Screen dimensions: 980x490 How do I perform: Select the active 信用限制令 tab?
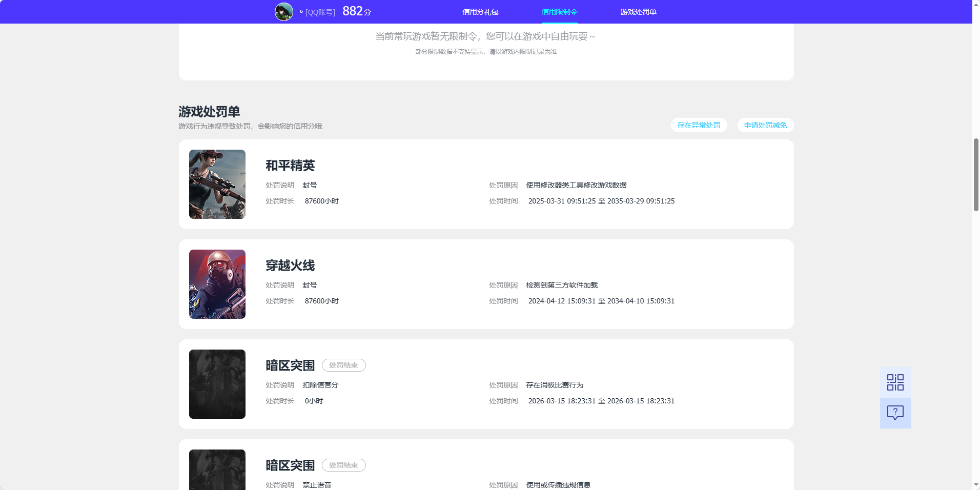tap(560, 11)
